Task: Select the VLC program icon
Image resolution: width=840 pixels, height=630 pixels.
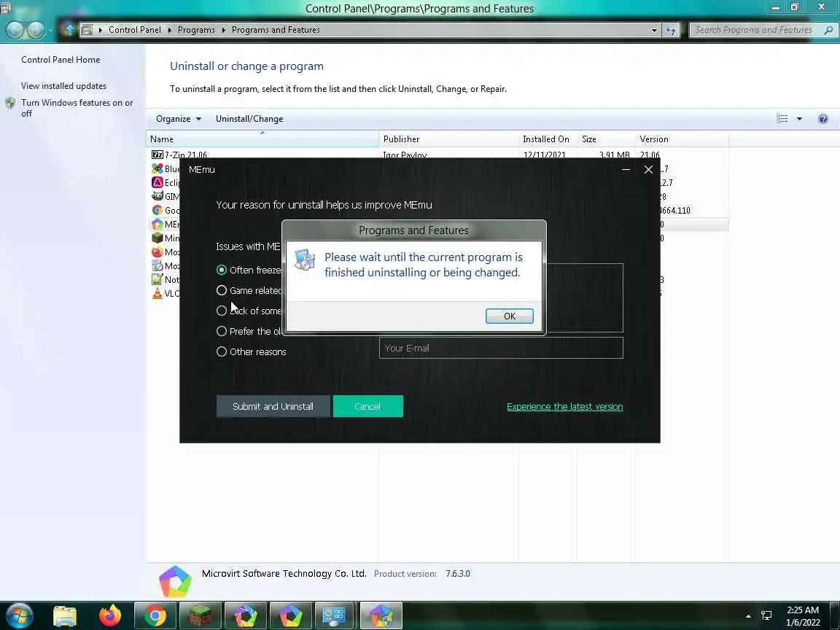Action: (157, 293)
